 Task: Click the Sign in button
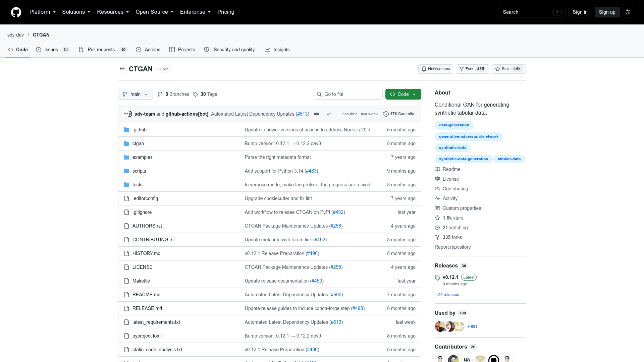coord(580,12)
